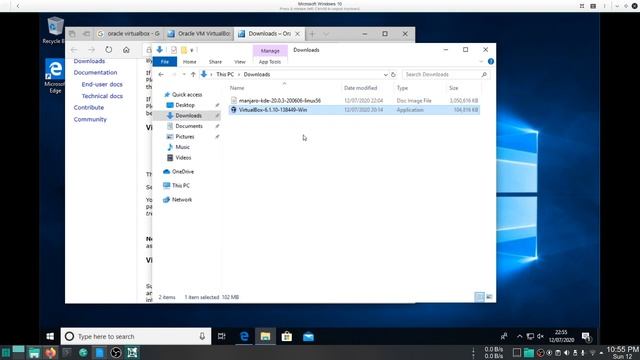Sort files by Size column
This screenshot has height=360, width=640.
[x=453, y=88]
